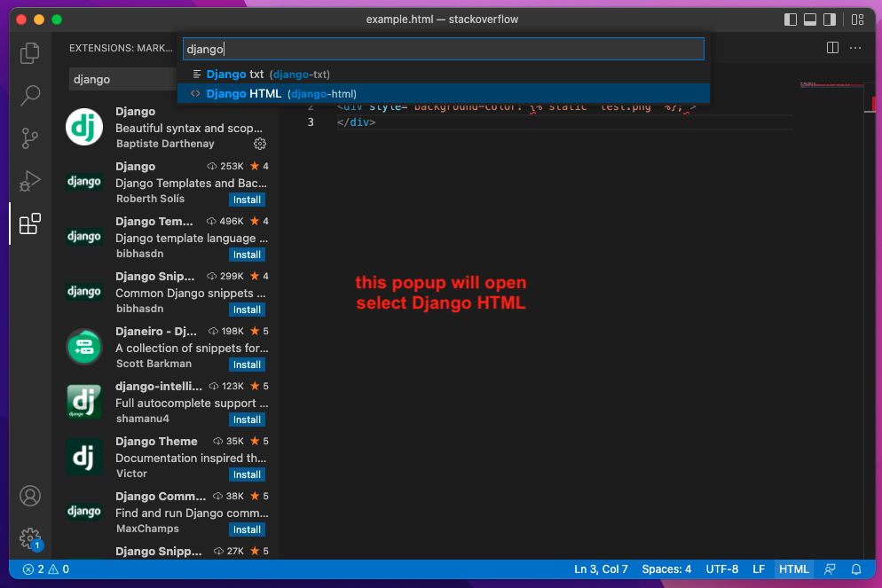Image resolution: width=882 pixels, height=588 pixels.
Task: Click 496K download count icon
Action: click(x=211, y=222)
